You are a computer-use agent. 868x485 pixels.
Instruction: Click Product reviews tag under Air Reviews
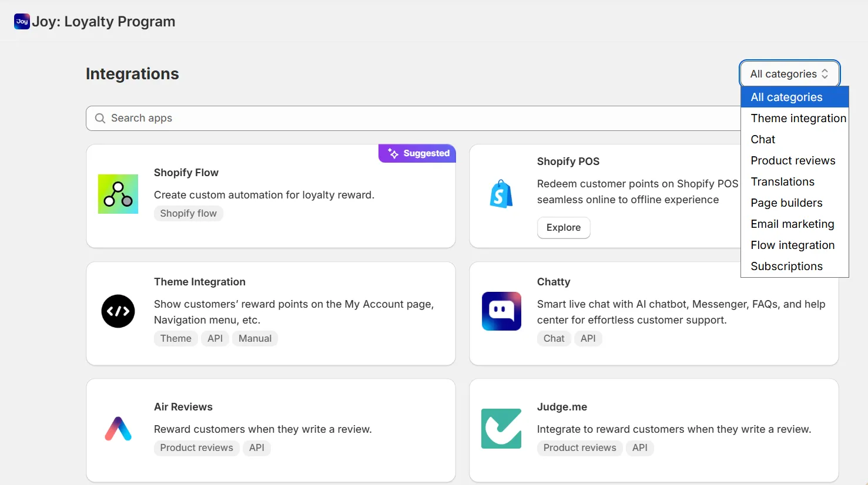click(x=196, y=447)
